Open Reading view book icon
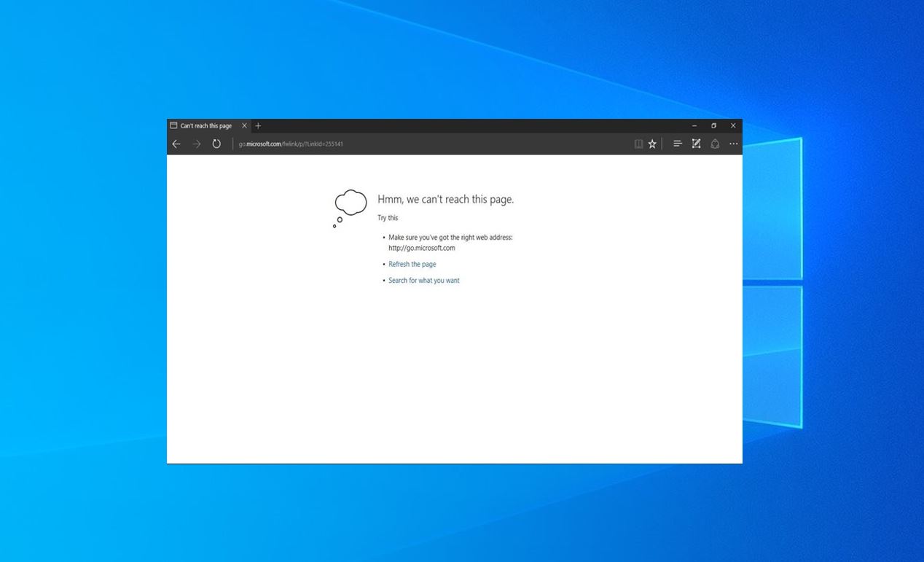924x562 pixels. [638, 144]
